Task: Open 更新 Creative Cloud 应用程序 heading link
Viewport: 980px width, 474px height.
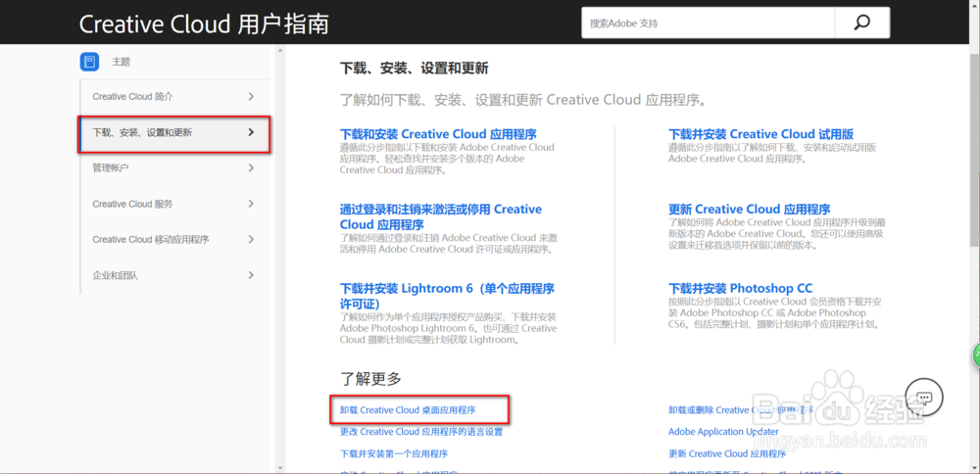Action: click(x=750, y=210)
